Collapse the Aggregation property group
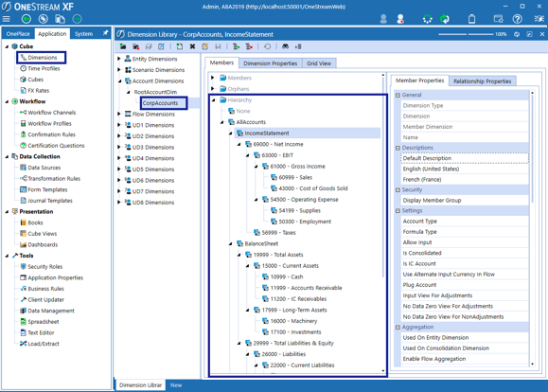The height and width of the screenshot is (392, 548). coord(398,328)
